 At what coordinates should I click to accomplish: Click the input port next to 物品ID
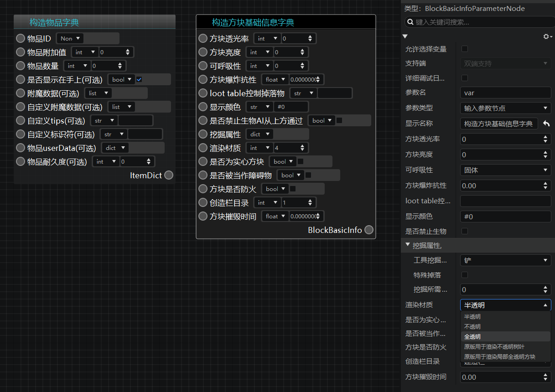click(x=21, y=38)
